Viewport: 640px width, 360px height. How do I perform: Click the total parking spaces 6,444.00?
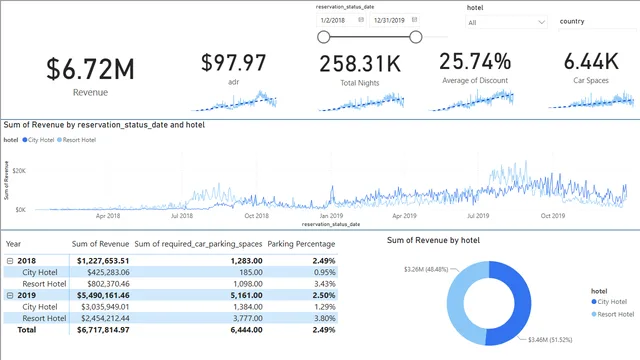coord(246,330)
